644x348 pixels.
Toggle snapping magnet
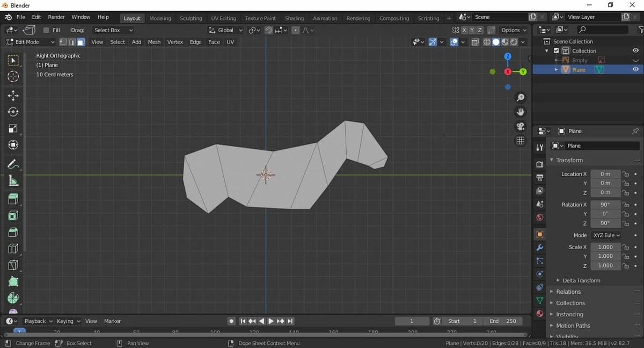pyautogui.click(x=269, y=30)
